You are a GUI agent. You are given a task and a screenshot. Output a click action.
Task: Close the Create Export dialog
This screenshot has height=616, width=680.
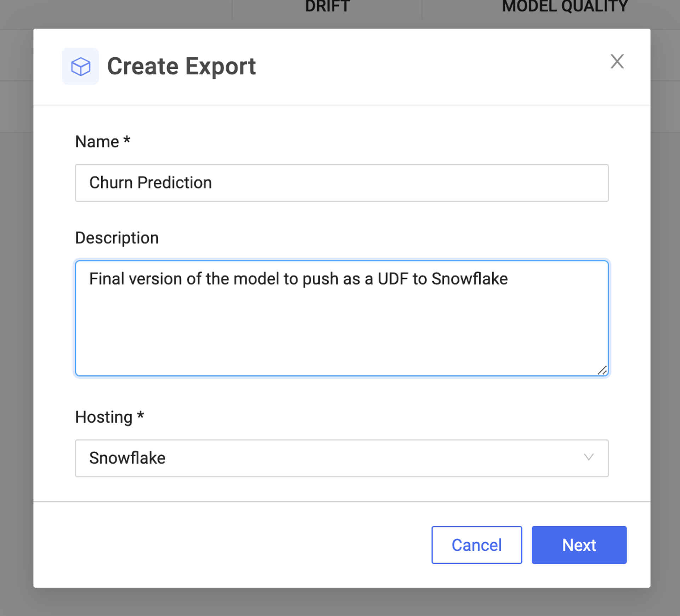(617, 61)
